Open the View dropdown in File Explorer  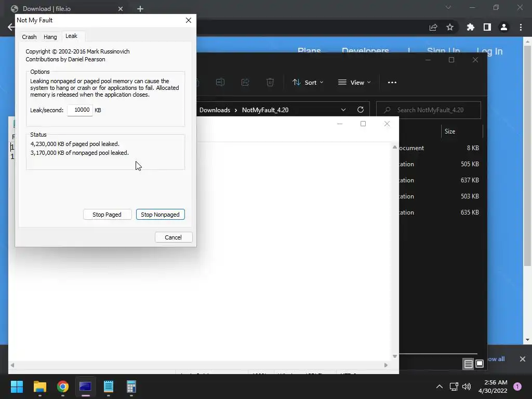(354, 83)
